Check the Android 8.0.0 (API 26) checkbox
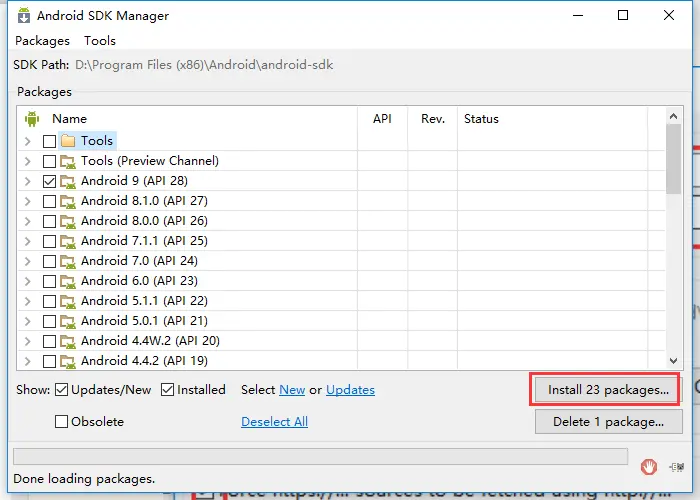Viewport: 700px width, 500px height. (x=49, y=221)
